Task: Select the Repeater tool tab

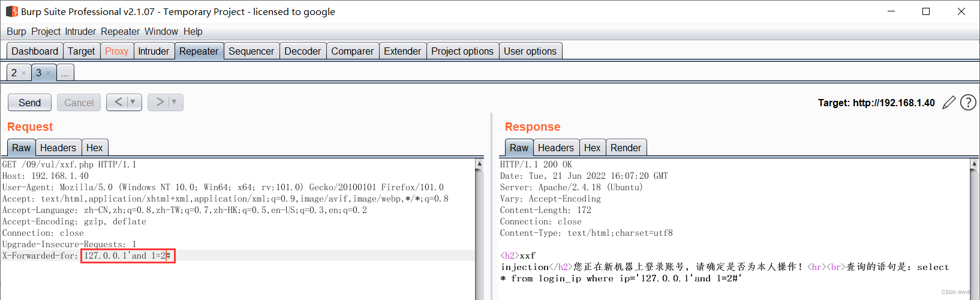Action: (x=199, y=51)
